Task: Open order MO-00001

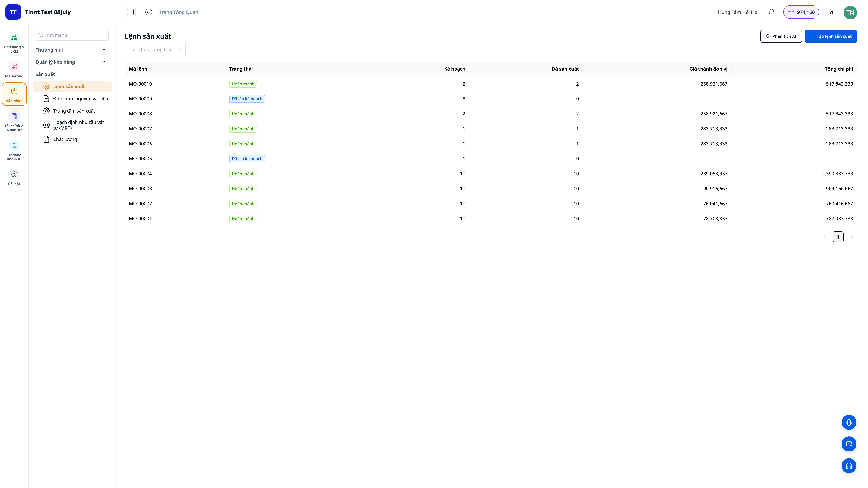Action: point(140,219)
